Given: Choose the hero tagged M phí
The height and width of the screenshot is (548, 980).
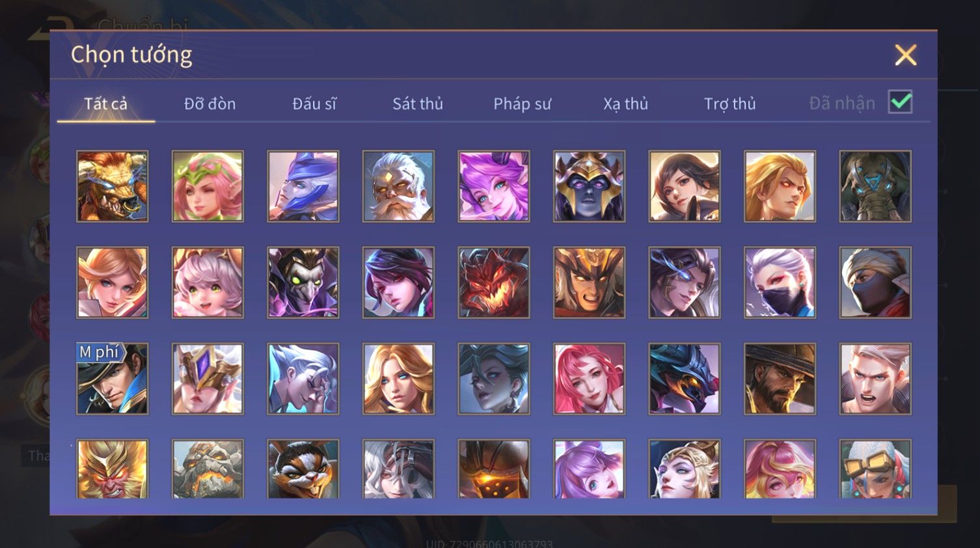Looking at the screenshot, I should click(112, 379).
